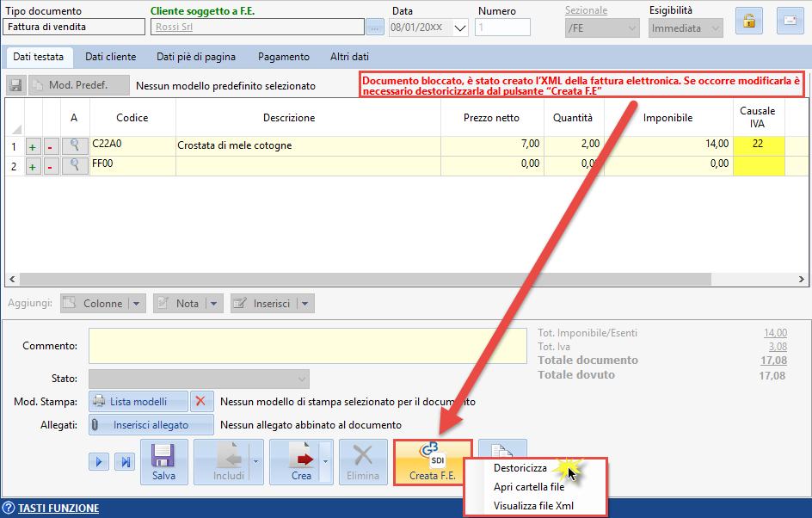This screenshot has width=812, height=518.
Task: Click the Rossi Srl customer link
Action: click(x=174, y=27)
